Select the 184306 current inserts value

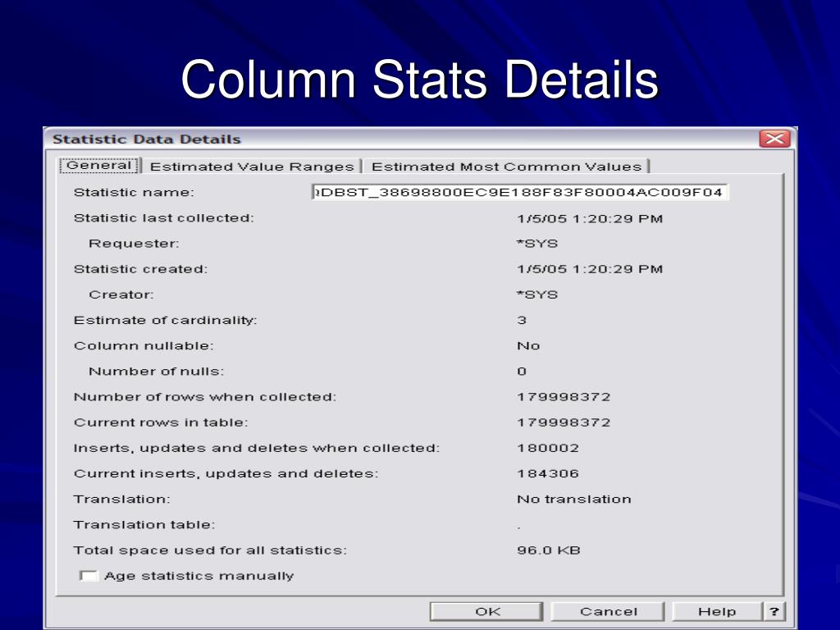pyautogui.click(x=547, y=473)
